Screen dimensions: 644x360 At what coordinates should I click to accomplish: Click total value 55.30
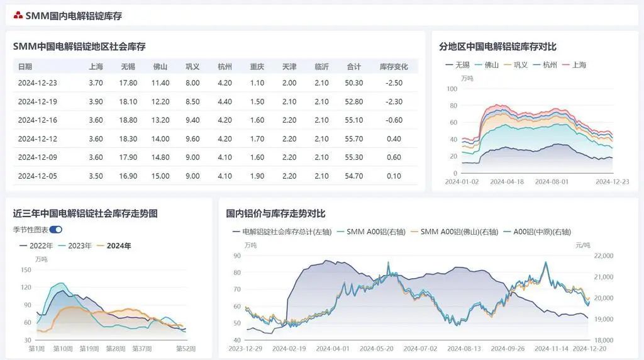tap(353, 157)
